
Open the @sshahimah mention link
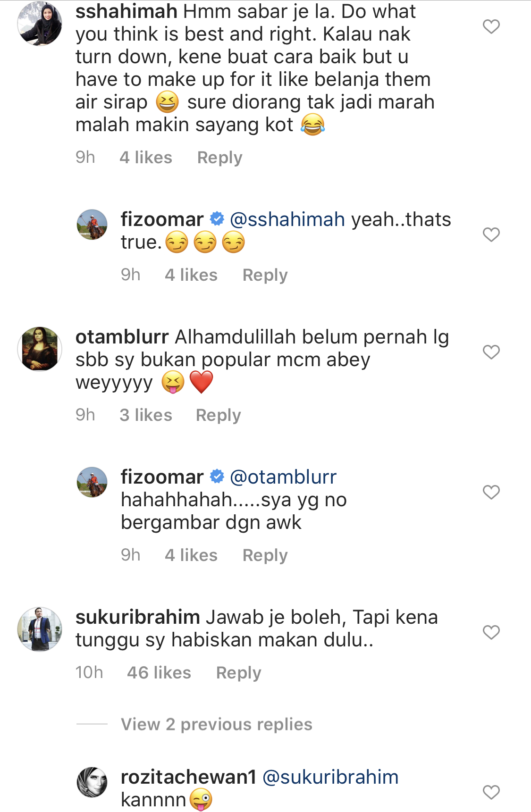point(287,220)
